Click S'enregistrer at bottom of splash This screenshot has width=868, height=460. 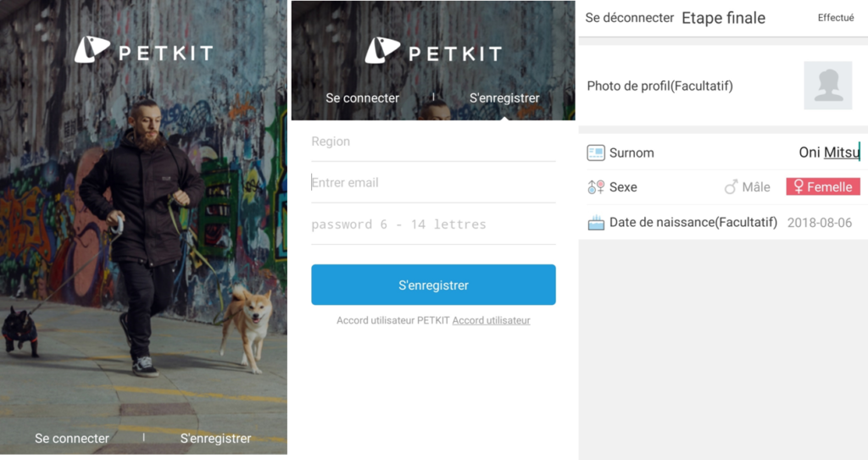click(215, 439)
